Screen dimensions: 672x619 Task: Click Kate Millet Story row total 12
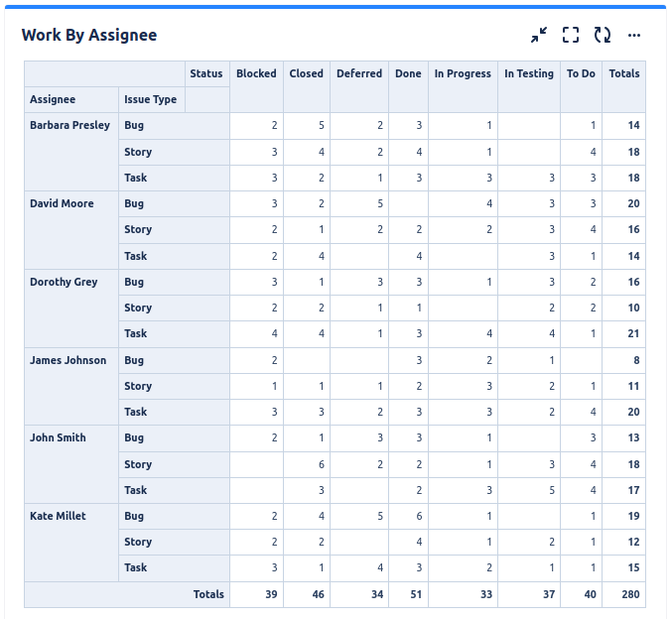coord(624,543)
